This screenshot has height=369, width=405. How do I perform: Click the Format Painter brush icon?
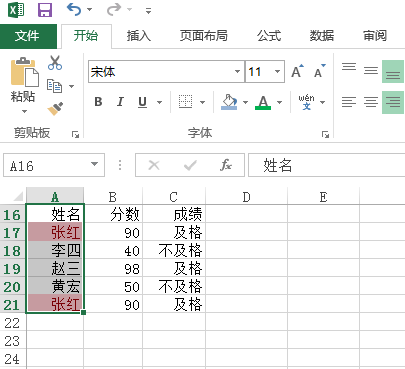coord(55,109)
